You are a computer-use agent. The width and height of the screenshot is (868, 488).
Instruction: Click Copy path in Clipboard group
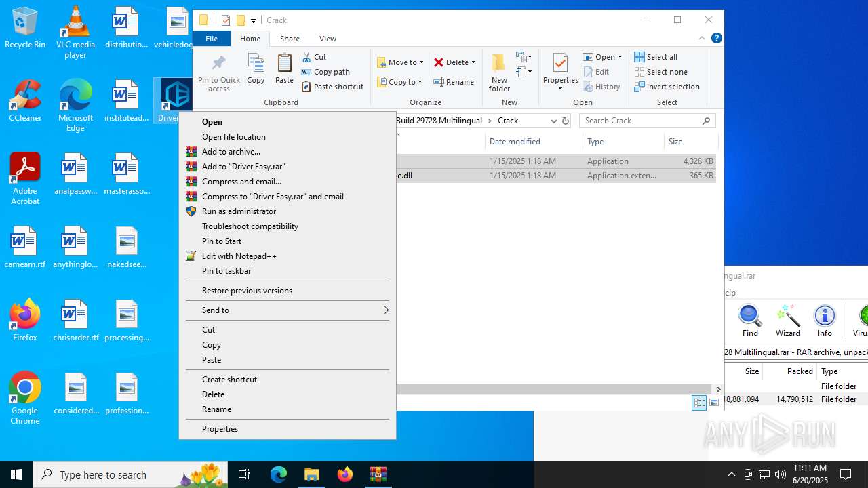[x=325, y=72]
